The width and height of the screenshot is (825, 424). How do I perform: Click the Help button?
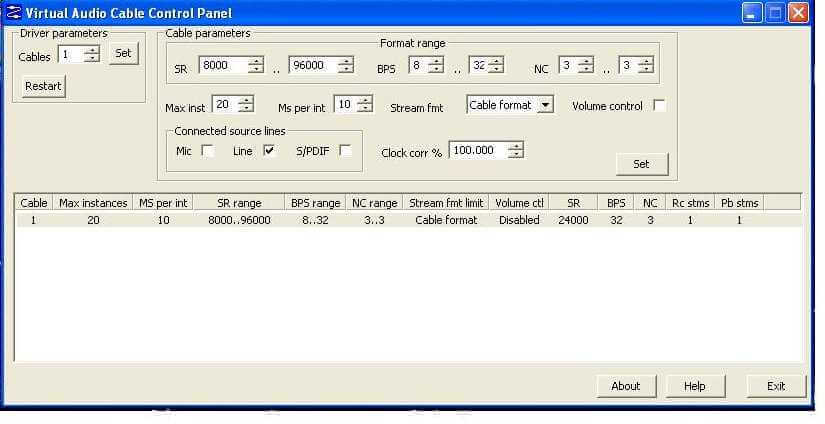(x=695, y=386)
